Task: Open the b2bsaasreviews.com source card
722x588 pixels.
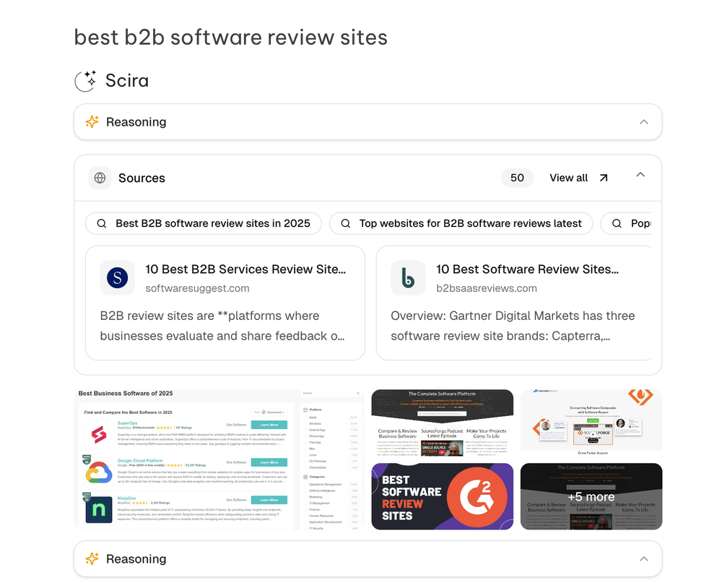Action: [514, 303]
